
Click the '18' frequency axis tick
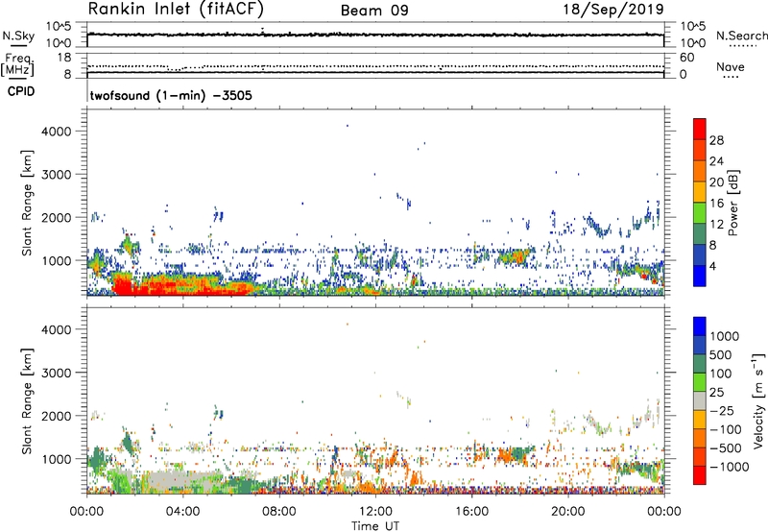pyautogui.click(x=64, y=58)
